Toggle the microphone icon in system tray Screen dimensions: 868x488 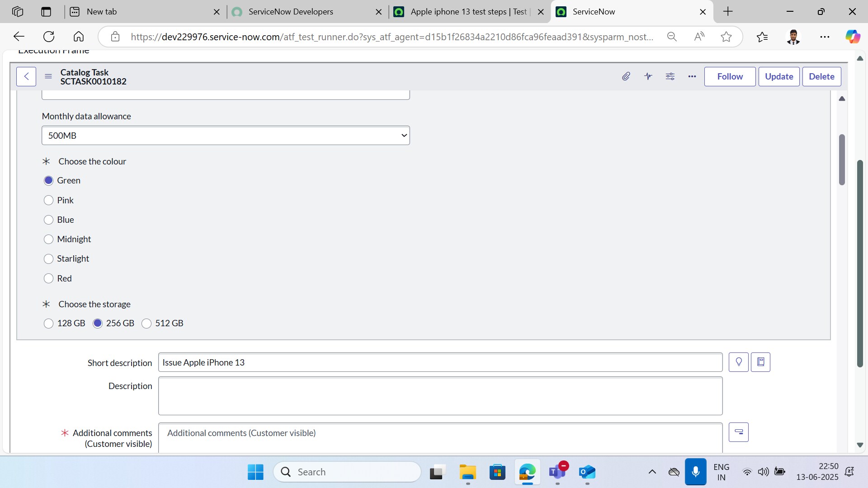point(695,472)
